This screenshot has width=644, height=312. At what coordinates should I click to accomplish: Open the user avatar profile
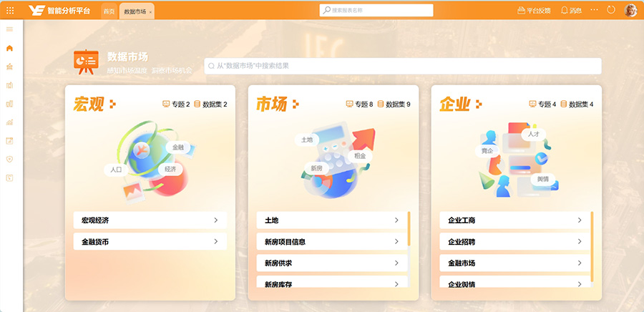point(630,10)
